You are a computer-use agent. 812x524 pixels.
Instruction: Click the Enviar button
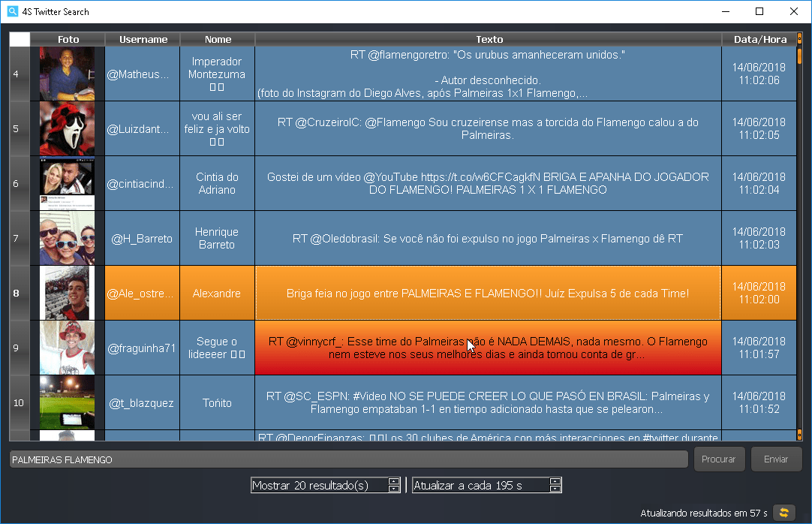776,459
